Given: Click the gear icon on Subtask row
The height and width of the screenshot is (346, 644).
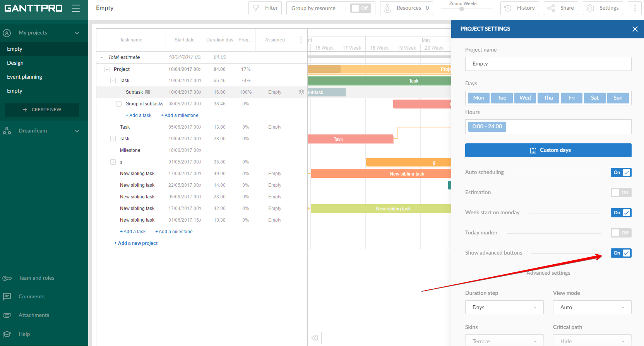Looking at the screenshot, I should (x=301, y=92).
